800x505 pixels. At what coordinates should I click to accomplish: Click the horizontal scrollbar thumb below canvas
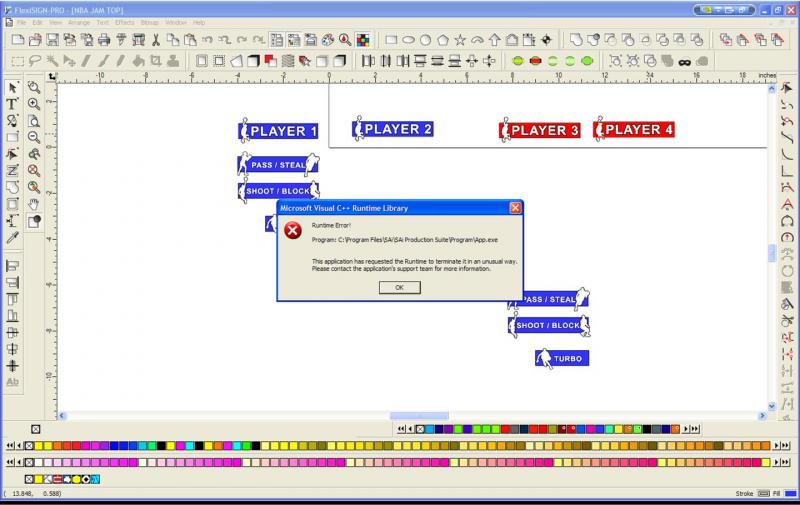tap(419, 416)
